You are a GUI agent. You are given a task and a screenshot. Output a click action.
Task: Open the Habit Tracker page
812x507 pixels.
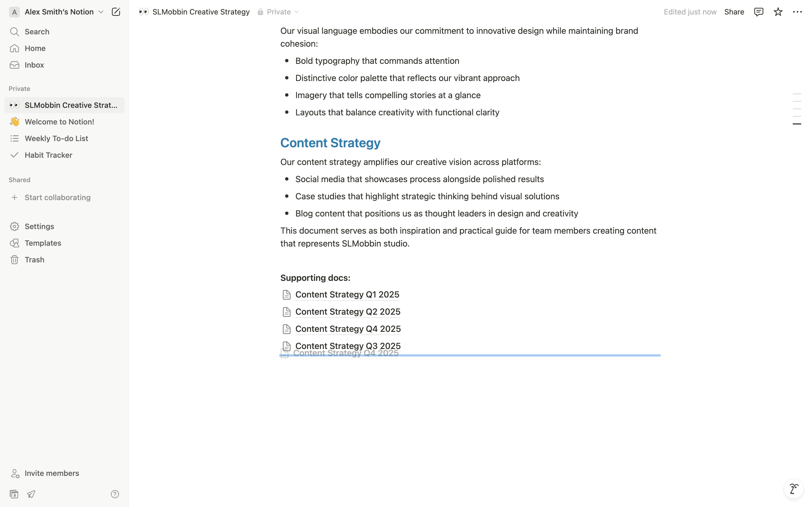(x=48, y=155)
